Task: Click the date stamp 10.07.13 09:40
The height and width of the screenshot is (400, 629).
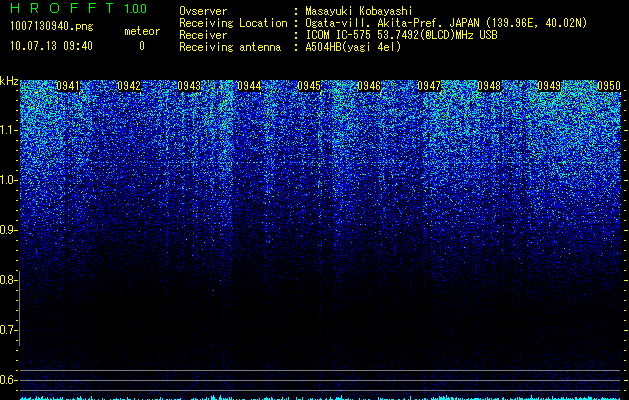Action: tap(51, 46)
